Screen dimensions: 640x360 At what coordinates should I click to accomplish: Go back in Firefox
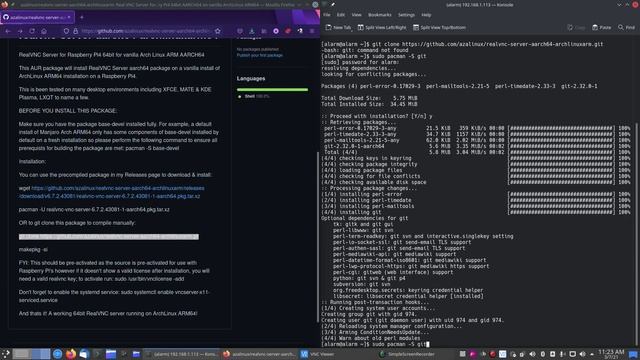[x=8, y=31]
